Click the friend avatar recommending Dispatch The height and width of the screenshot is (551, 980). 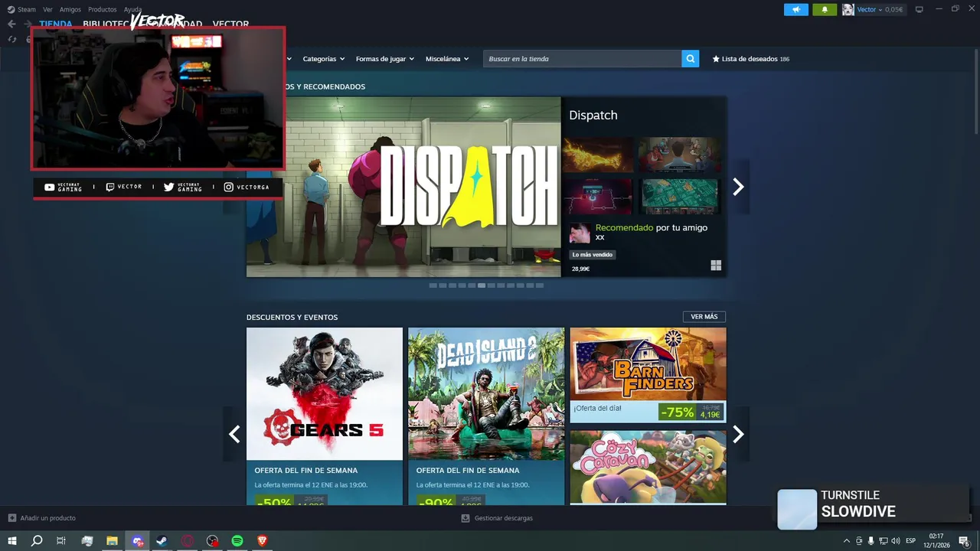click(580, 233)
